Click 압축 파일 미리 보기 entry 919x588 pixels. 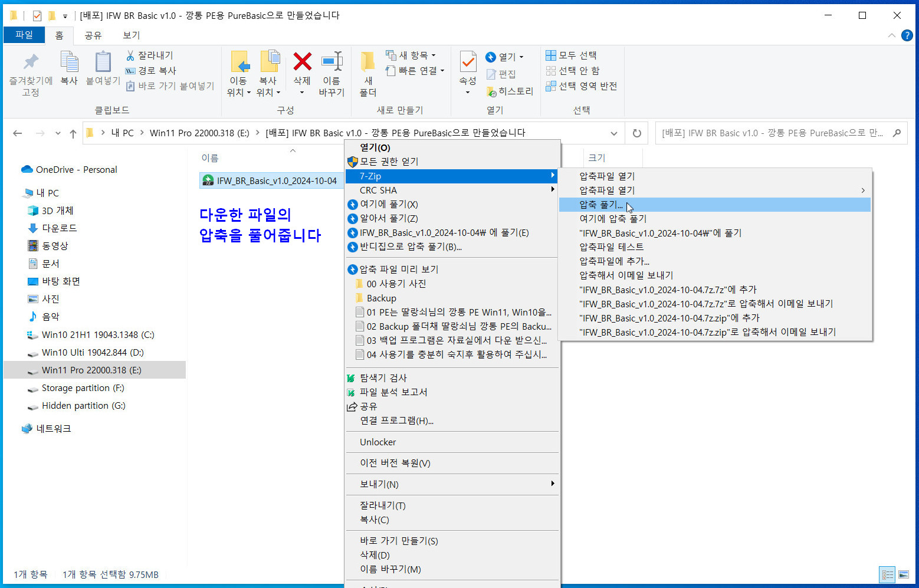452,270
